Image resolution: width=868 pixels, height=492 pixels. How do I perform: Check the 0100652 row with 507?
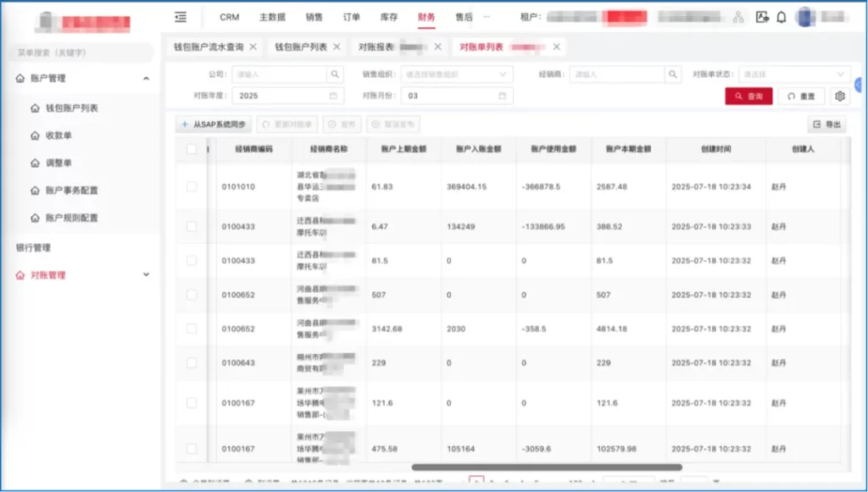192,295
